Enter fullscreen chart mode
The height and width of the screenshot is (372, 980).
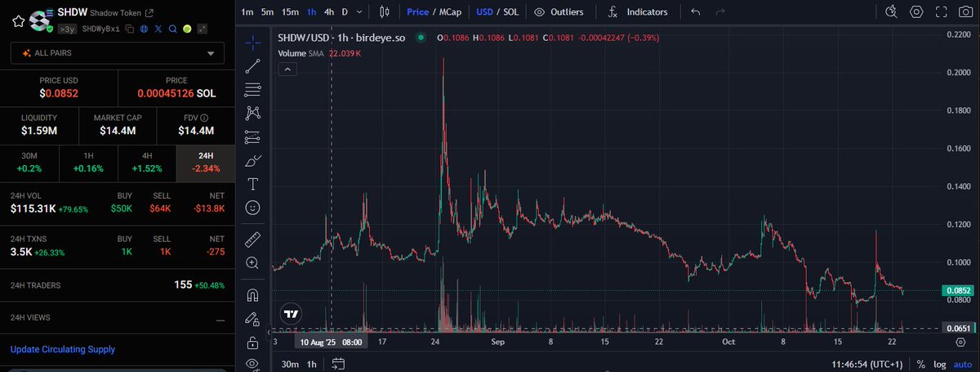941,12
